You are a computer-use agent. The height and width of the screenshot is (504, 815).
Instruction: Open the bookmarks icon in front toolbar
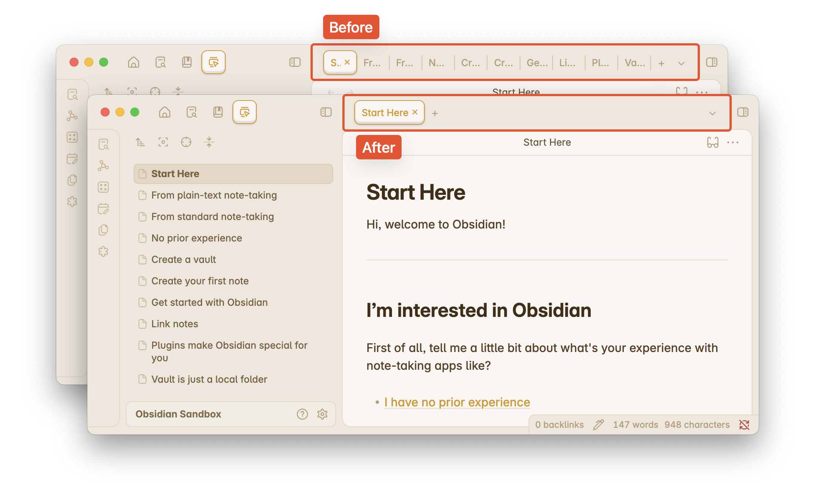click(x=218, y=112)
